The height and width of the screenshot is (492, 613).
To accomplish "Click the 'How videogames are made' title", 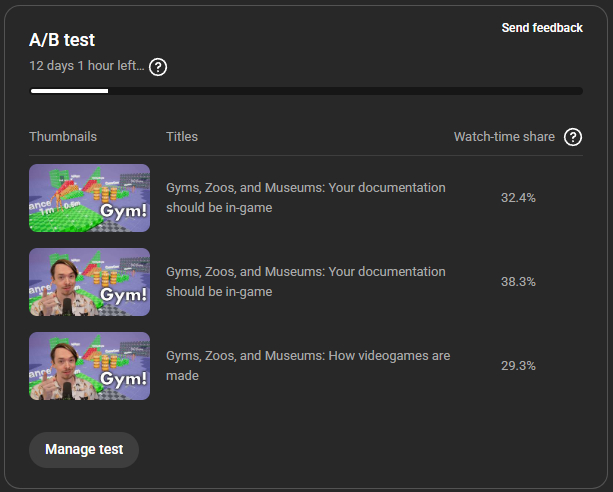I will pos(308,366).
